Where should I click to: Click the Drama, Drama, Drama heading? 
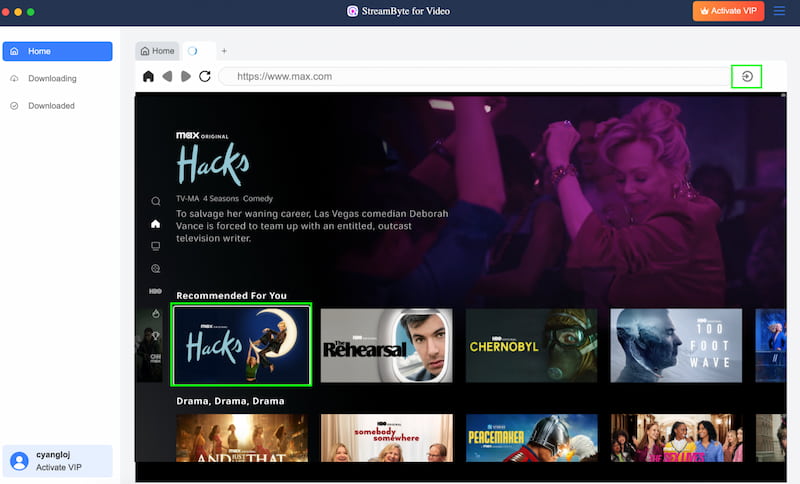click(230, 401)
